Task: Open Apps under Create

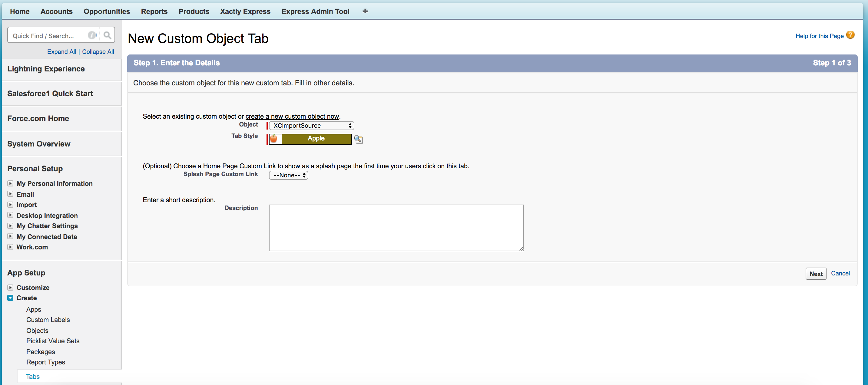Action: pyautogui.click(x=34, y=309)
